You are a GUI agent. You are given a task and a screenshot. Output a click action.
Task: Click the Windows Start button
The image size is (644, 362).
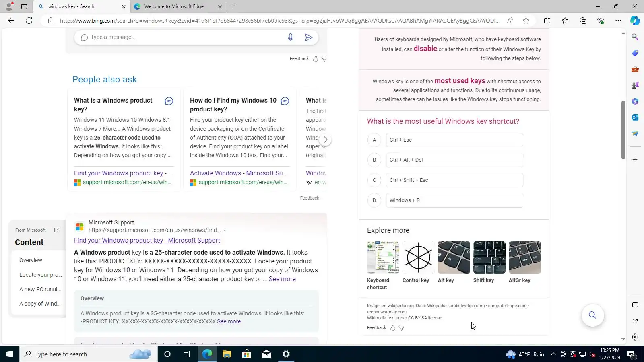click(10, 354)
